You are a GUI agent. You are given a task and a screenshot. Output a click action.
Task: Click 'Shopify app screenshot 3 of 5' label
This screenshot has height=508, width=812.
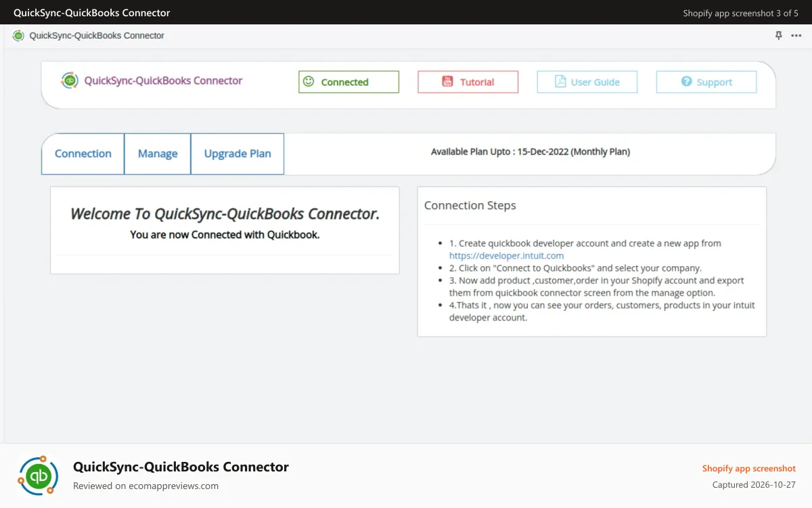tap(741, 13)
